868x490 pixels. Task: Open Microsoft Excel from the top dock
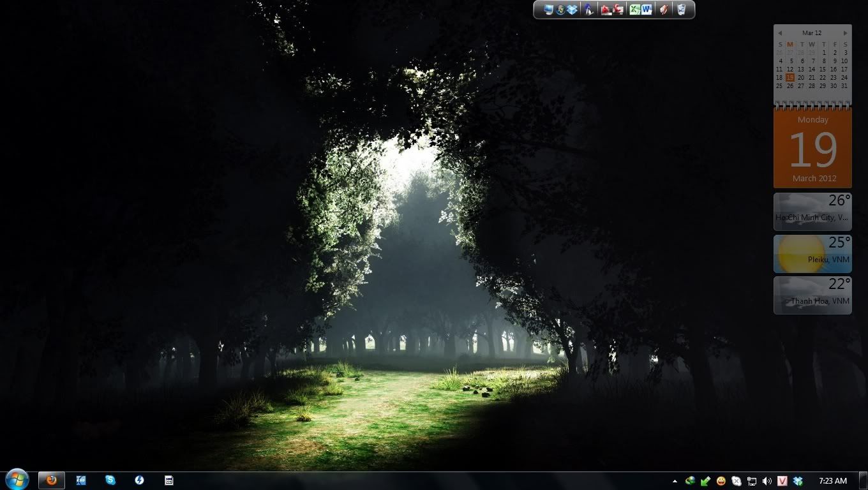(x=633, y=9)
